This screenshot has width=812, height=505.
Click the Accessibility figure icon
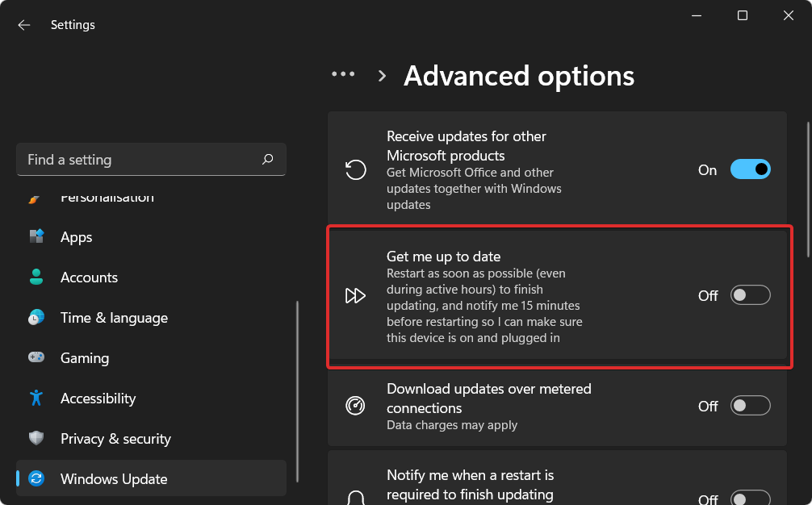click(36, 398)
